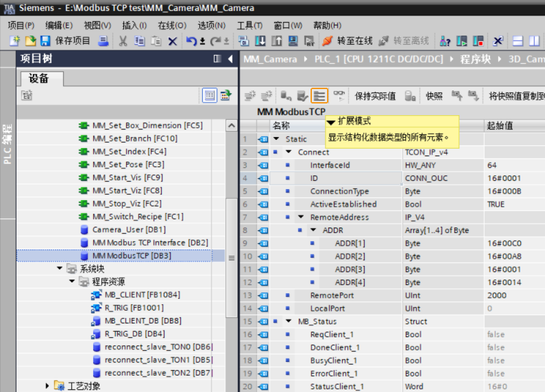This screenshot has width=545, height=392.
Task: Click the Undo arrow icon
Action: 191,41
